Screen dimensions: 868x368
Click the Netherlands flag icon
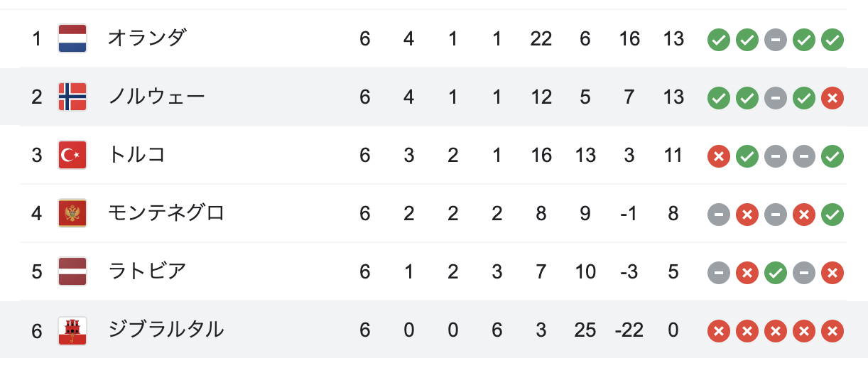72,38
